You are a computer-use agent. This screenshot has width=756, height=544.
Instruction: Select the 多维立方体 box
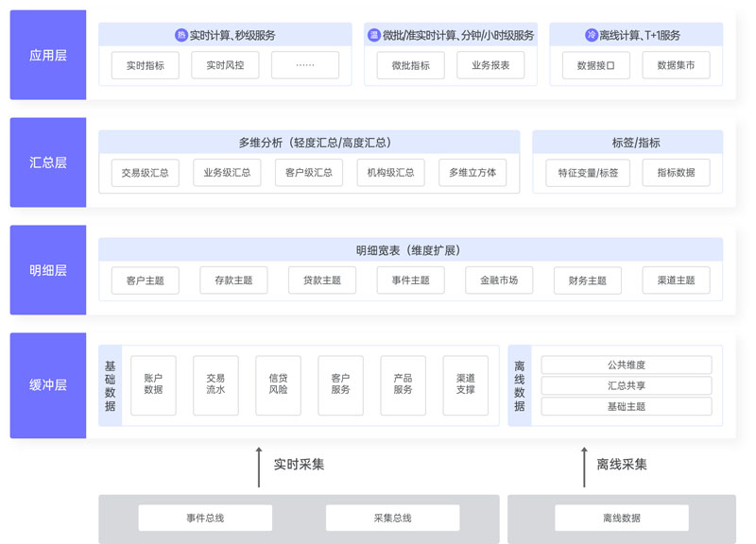[472, 173]
